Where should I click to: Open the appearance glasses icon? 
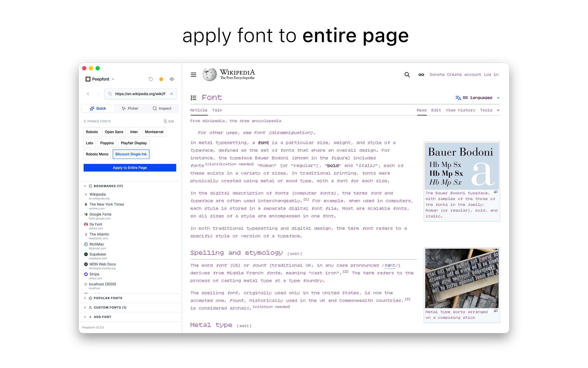(421, 75)
